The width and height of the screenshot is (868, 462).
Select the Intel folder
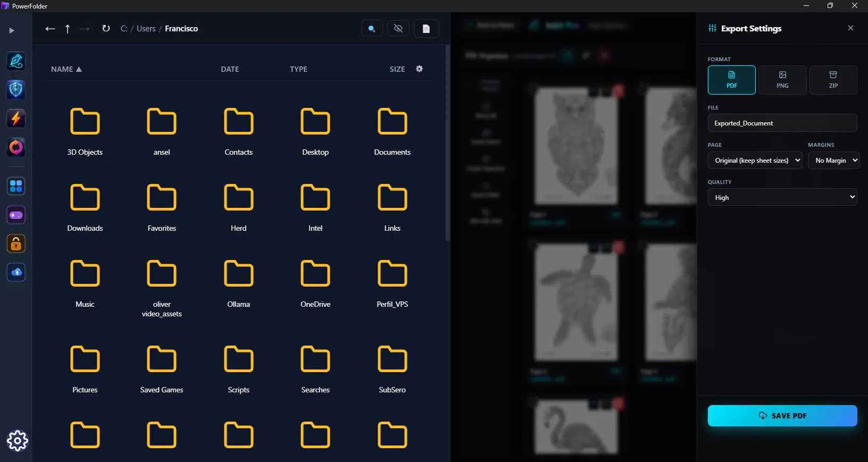coord(315,208)
